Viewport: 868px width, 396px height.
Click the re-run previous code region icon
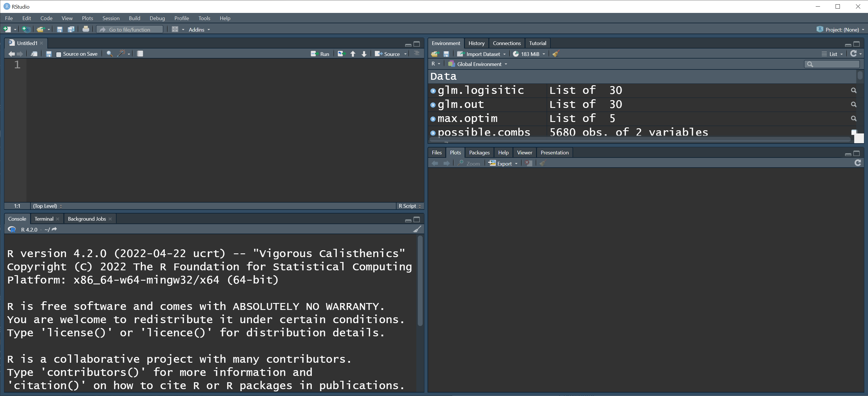(x=341, y=54)
